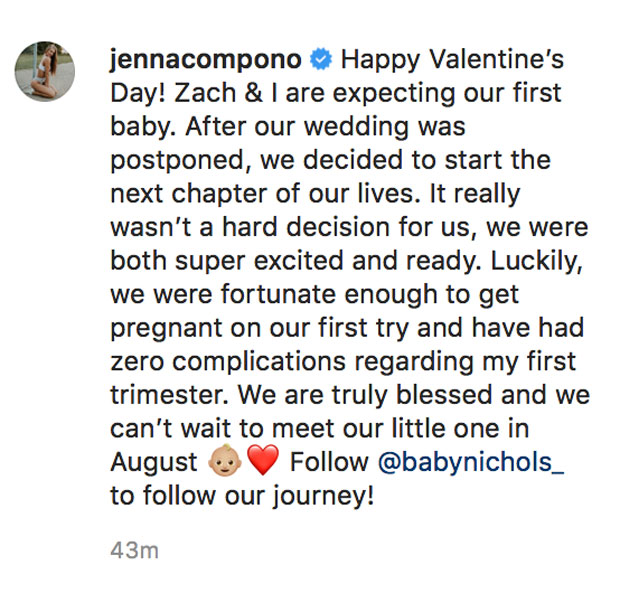Click the word "August" in the caption
The width and height of the screenshot is (620, 593).
click(153, 463)
